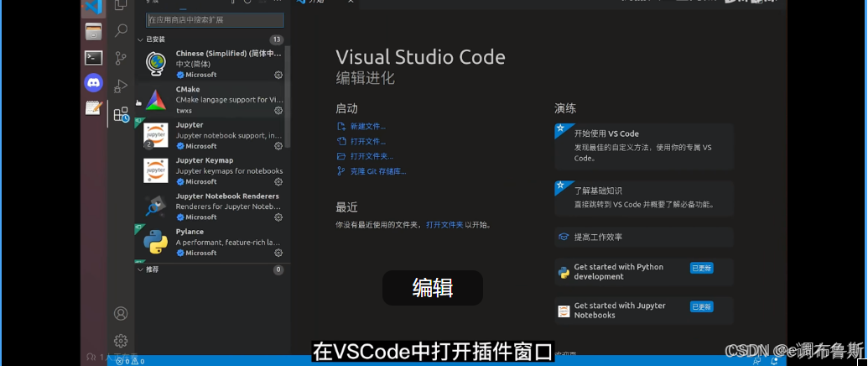Click the installed count badge 13

277,39
